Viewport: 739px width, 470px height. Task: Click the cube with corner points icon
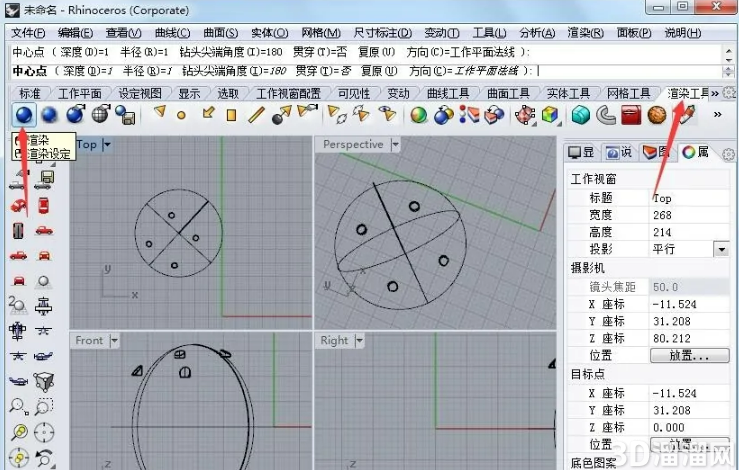point(44,381)
